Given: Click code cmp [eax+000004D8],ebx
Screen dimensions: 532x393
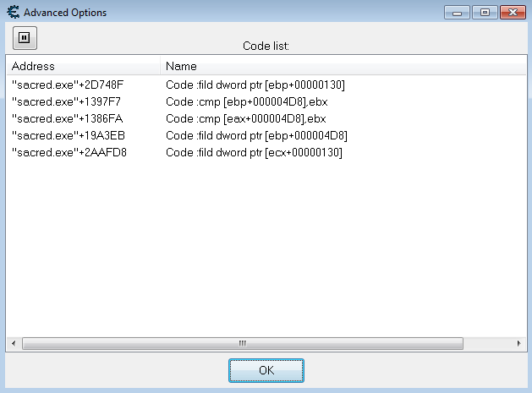Looking at the screenshot, I should (x=246, y=118).
